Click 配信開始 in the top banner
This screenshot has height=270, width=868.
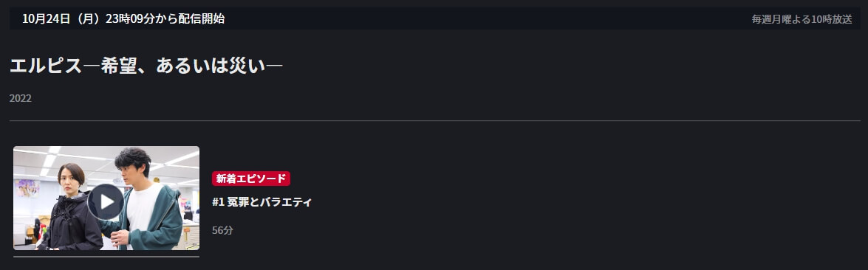[x=202, y=18]
